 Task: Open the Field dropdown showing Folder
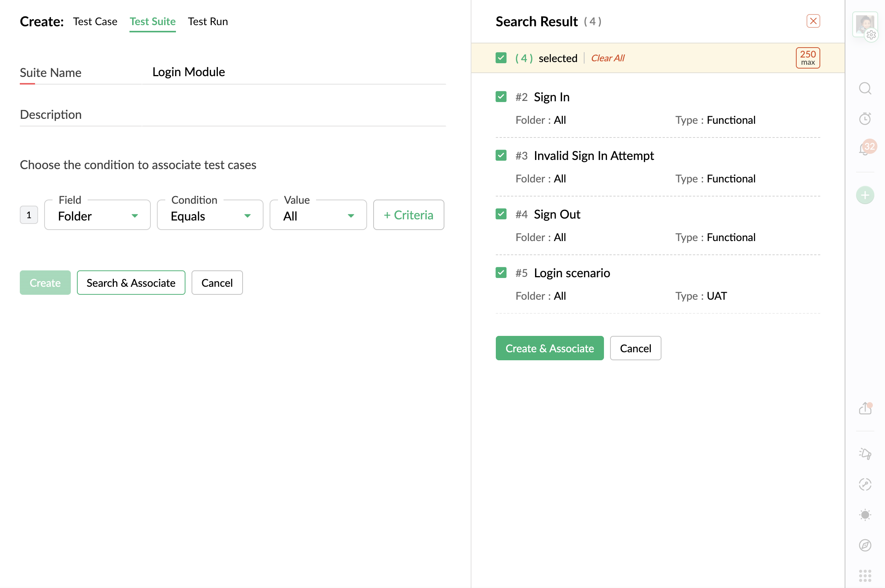(x=97, y=216)
